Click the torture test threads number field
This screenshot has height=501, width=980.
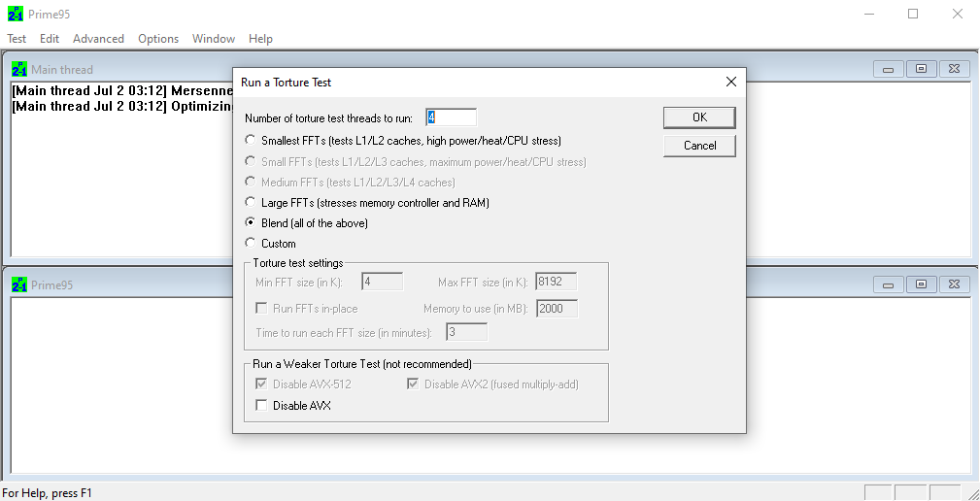[452, 117]
